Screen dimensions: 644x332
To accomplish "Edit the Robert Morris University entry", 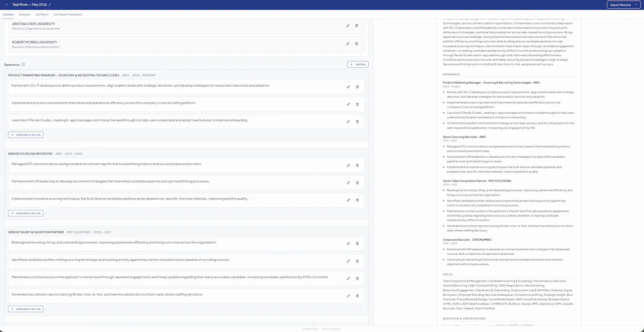I will click(348, 44).
